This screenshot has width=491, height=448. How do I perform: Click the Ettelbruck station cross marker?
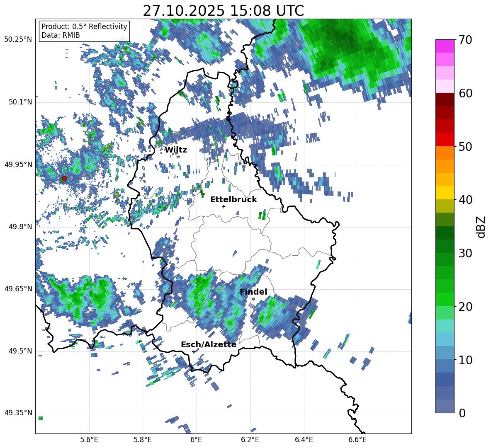[224, 206]
